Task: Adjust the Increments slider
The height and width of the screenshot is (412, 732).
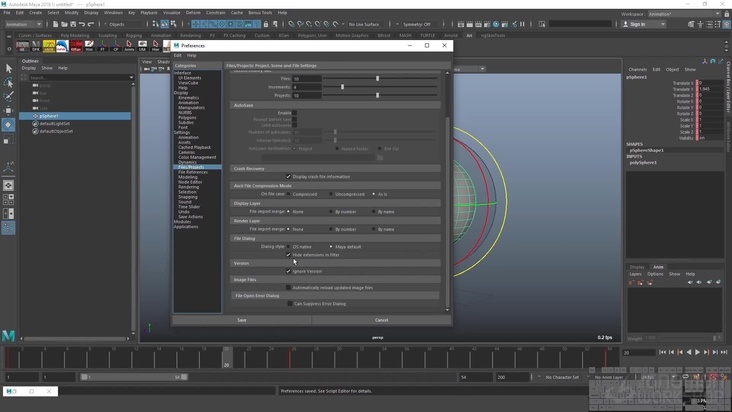Action: [342, 87]
